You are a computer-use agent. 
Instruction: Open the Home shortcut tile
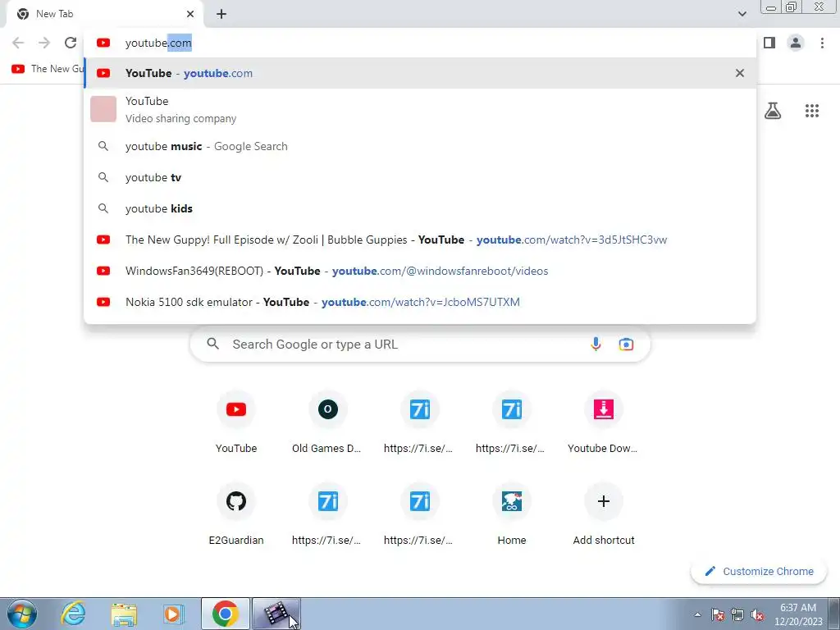pyautogui.click(x=512, y=514)
